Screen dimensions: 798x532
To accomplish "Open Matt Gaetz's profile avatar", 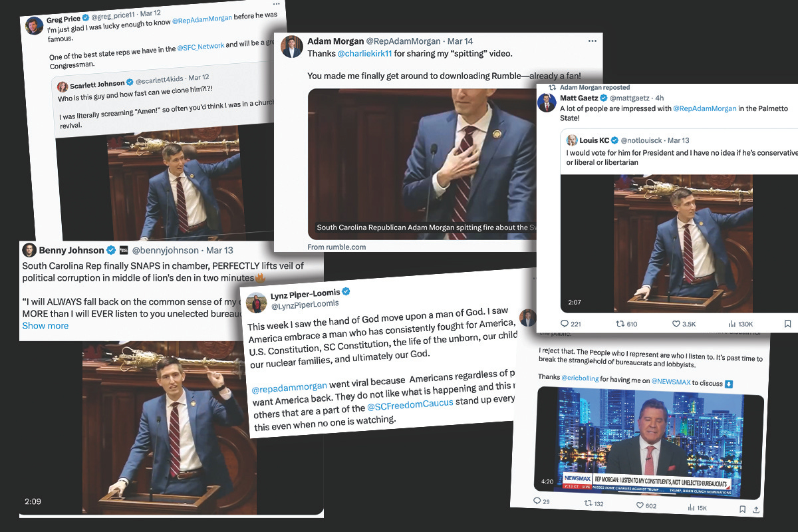I will pos(547,102).
